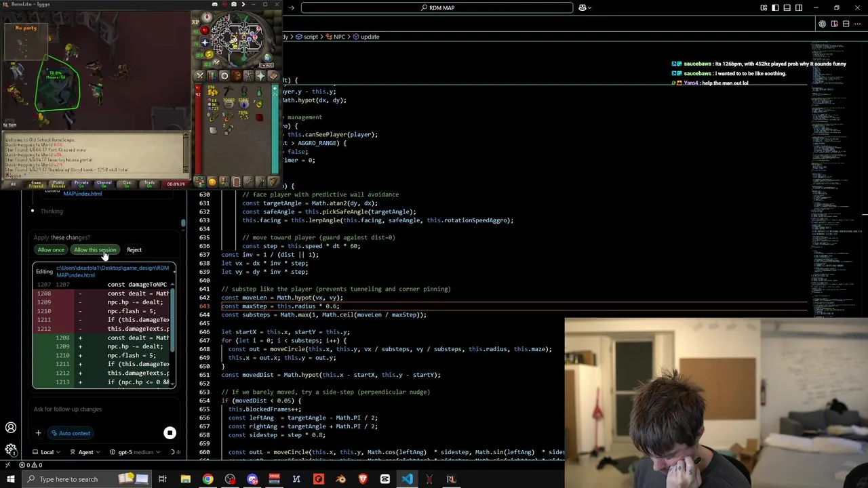Image resolution: width=868 pixels, height=488 pixels.
Task: Open the Quest list tab in game
Action: tap(224, 76)
